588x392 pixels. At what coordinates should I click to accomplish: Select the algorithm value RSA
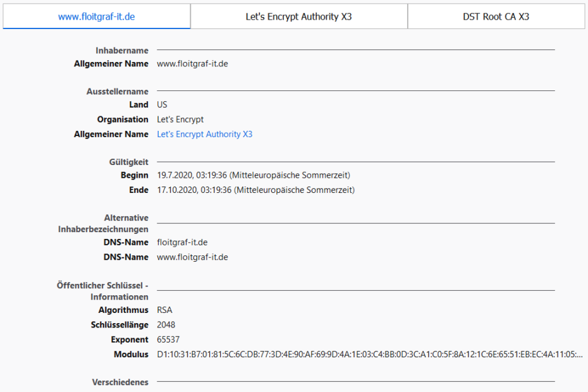tap(164, 310)
